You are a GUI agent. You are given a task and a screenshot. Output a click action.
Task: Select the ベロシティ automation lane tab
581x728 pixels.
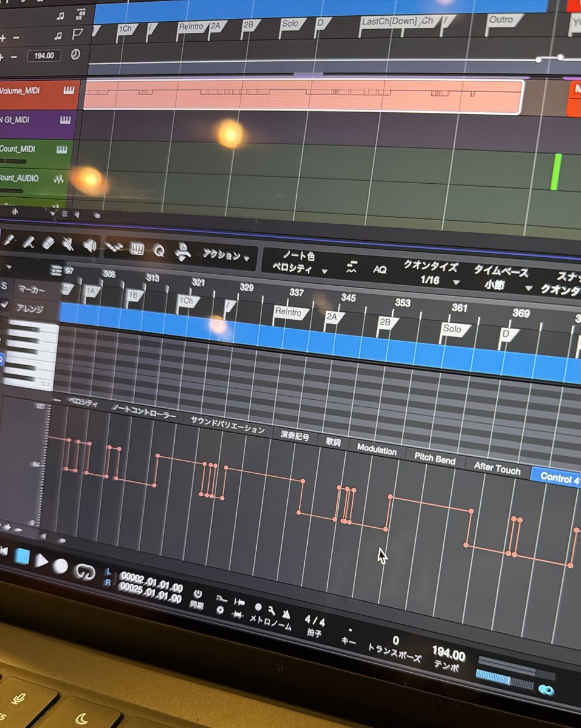coord(83,402)
